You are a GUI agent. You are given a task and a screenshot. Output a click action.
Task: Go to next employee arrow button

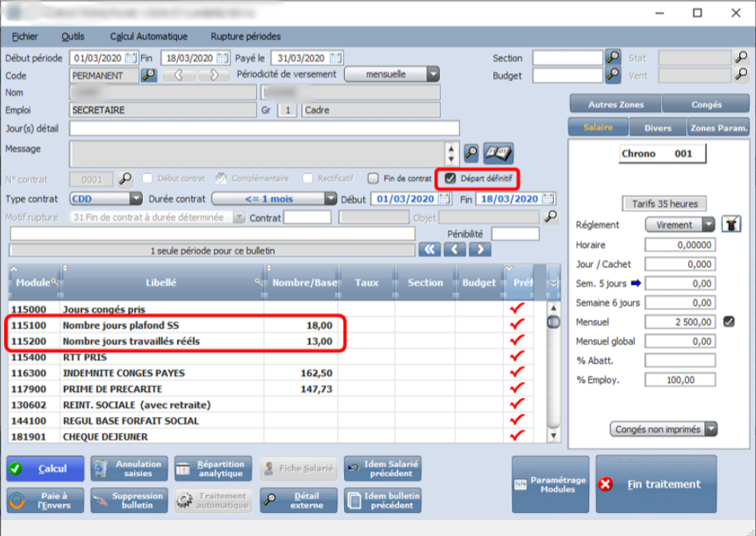(214, 75)
